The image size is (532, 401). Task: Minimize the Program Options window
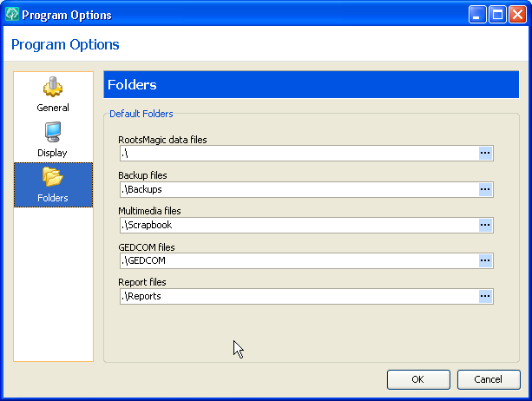coord(477,15)
